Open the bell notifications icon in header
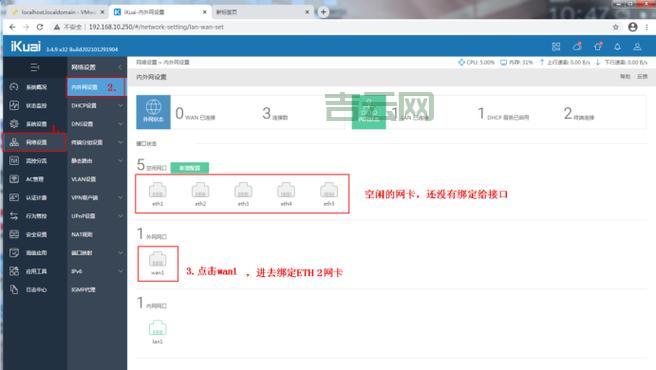This screenshot has height=370, width=656. [618, 46]
